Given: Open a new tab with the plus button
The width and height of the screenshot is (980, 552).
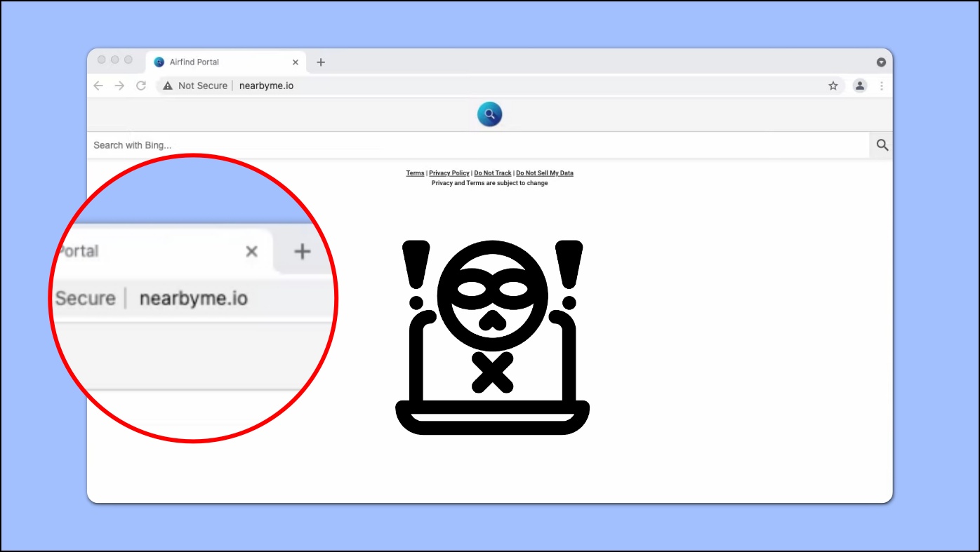Looking at the screenshot, I should point(321,62).
